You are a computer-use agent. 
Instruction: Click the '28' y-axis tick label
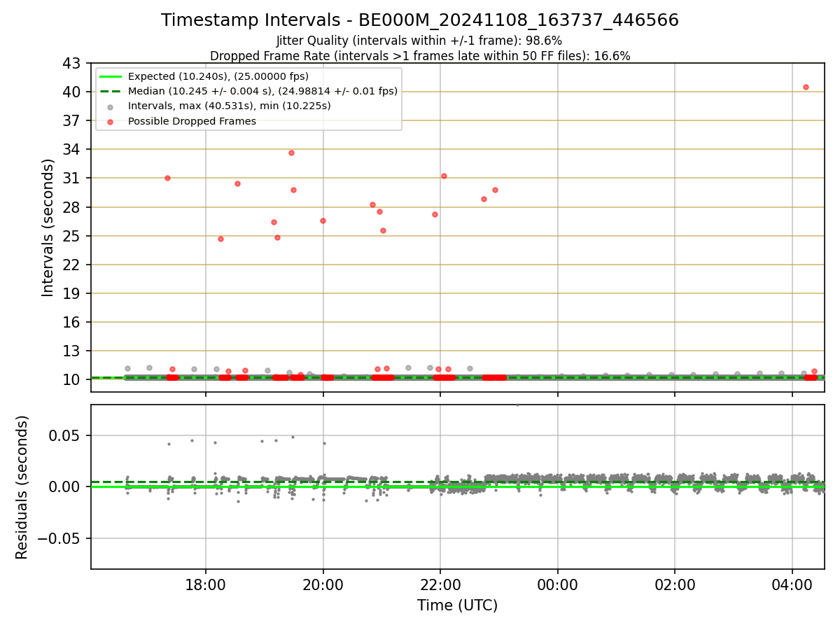(73, 207)
